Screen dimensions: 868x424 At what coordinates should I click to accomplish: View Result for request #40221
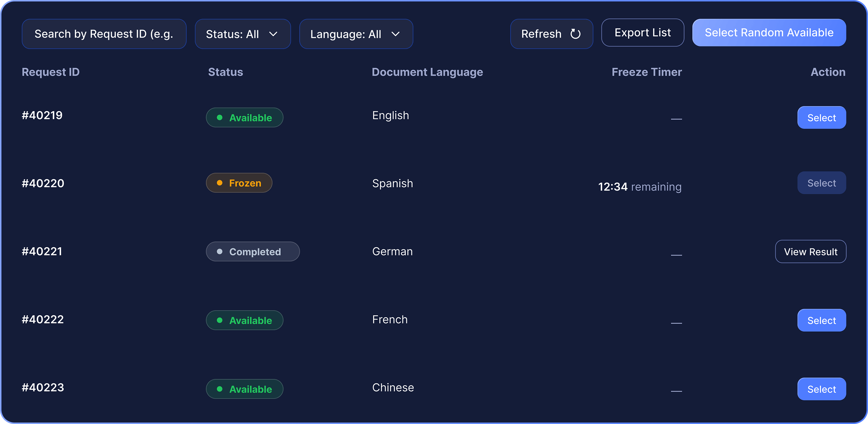click(810, 252)
